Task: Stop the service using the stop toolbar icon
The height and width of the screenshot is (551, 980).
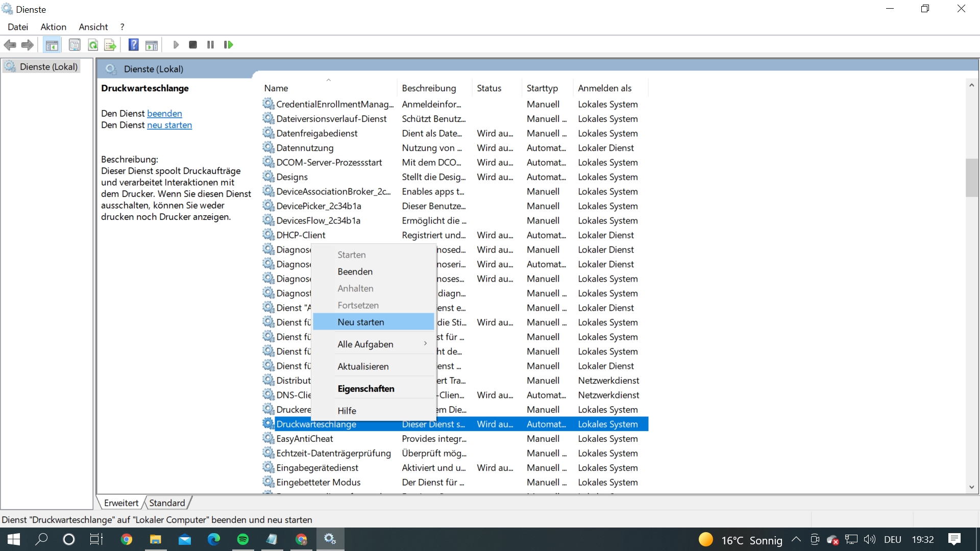Action: [x=192, y=45]
